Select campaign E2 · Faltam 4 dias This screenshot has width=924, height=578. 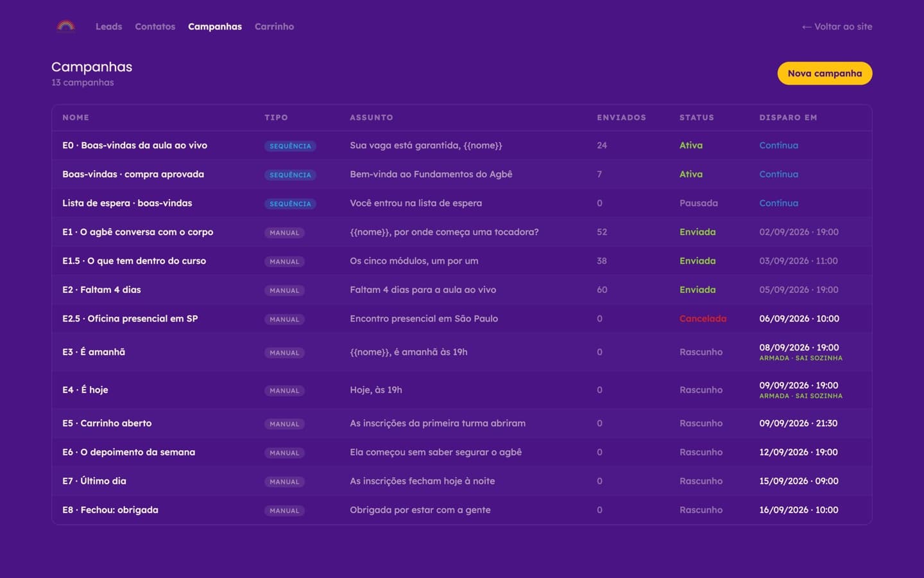[x=101, y=290]
